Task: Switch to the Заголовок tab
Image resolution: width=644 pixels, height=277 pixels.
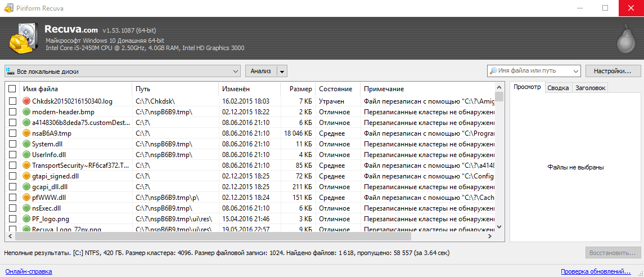Action: tap(590, 88)
